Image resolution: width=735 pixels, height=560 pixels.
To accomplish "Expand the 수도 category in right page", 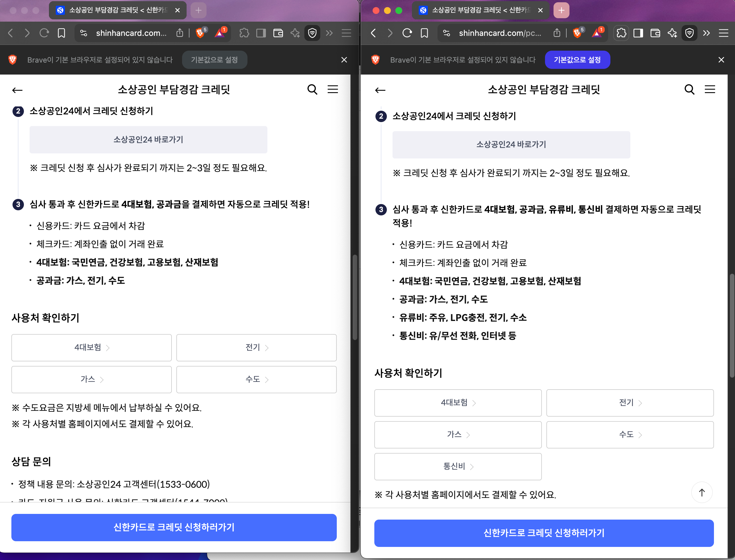I will (630, 434).
